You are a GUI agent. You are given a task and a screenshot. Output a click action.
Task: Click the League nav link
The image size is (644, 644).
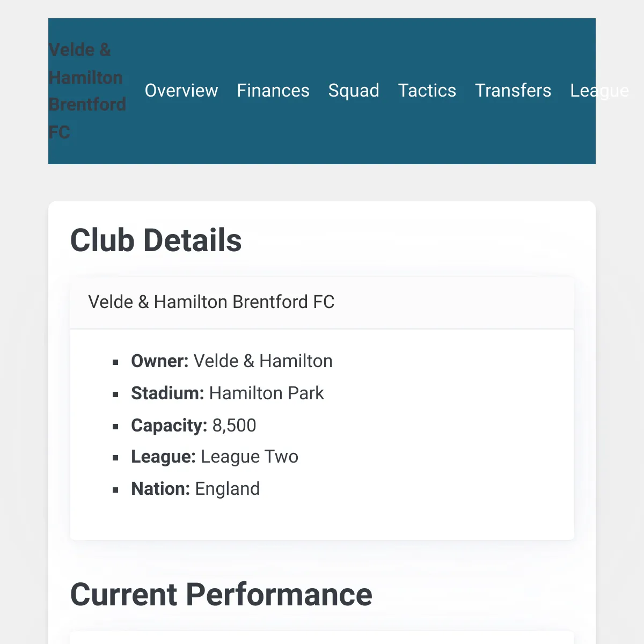599,91
